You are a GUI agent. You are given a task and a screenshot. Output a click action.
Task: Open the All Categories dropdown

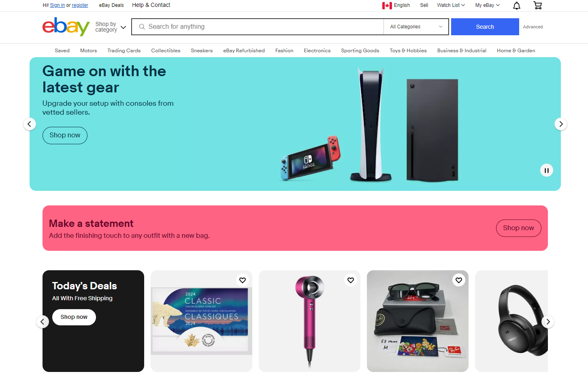tap(416, 27)
